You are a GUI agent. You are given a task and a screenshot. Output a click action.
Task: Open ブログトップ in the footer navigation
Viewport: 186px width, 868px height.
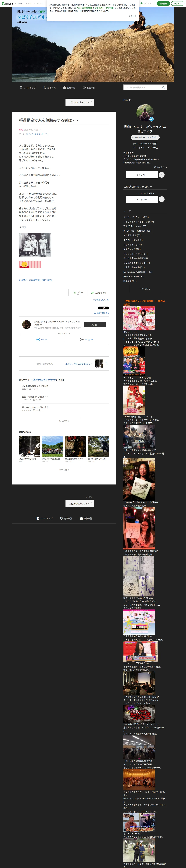45,519
